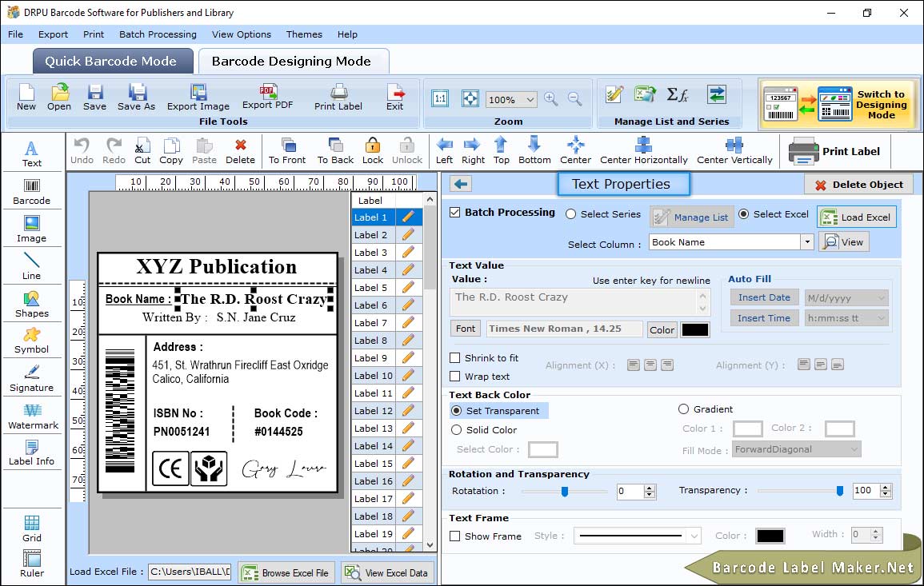
Task: Open the Batch Processing menu
Action: (158, 34)
